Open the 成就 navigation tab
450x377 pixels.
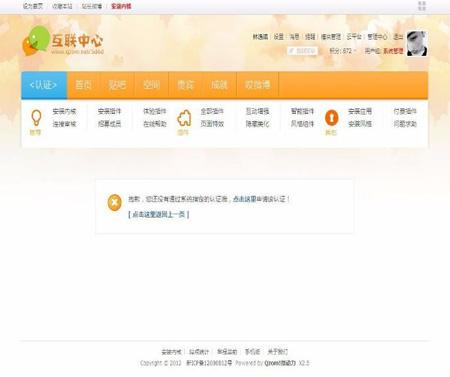[x=219, y=85]
